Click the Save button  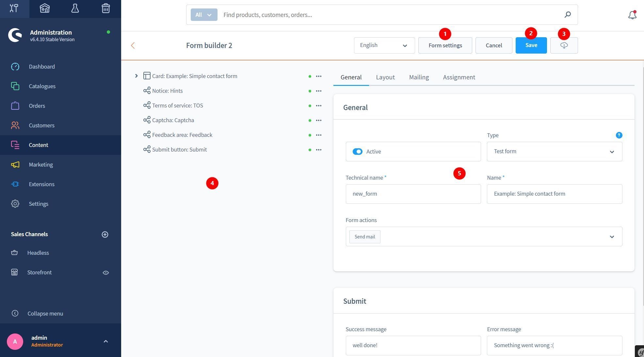(531, 45)
